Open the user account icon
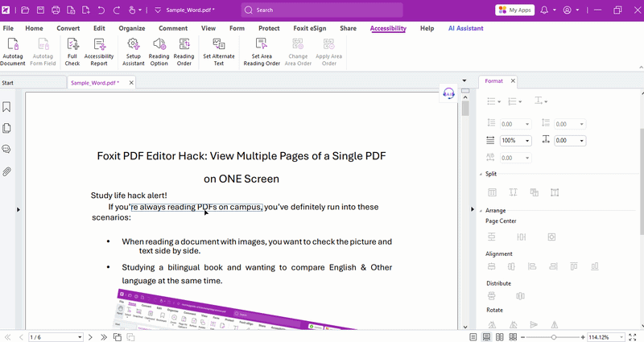The image size is (644, 342). click(x=568, y=10)
